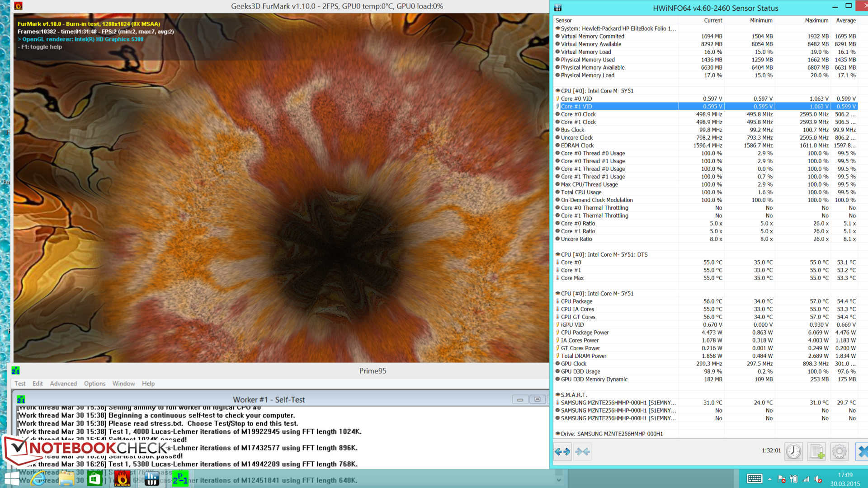Image resolution: width=868 pixels, height=488 pixels.
Task: Open Windows Store from taskbar
Action: pos(94,479)
